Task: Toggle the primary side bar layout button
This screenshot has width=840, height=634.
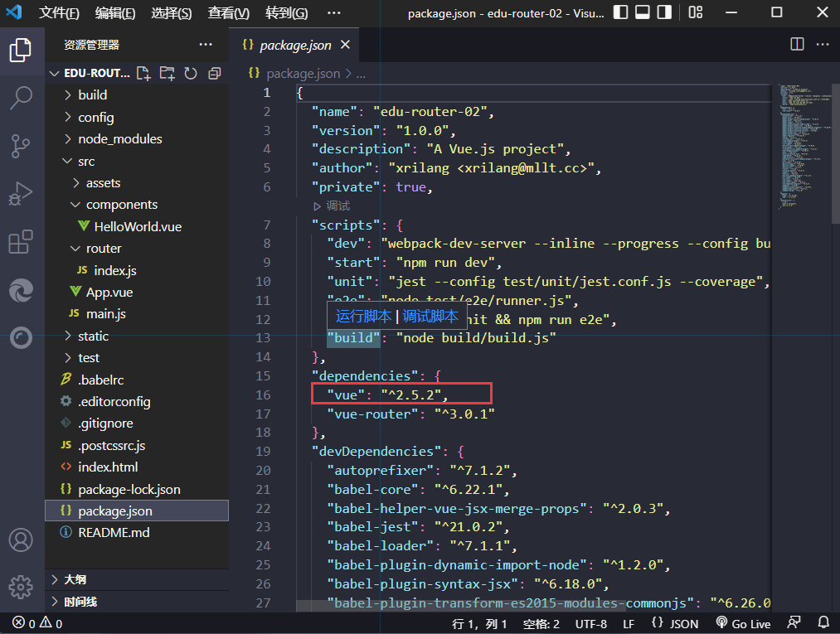Action: [621, 13]
